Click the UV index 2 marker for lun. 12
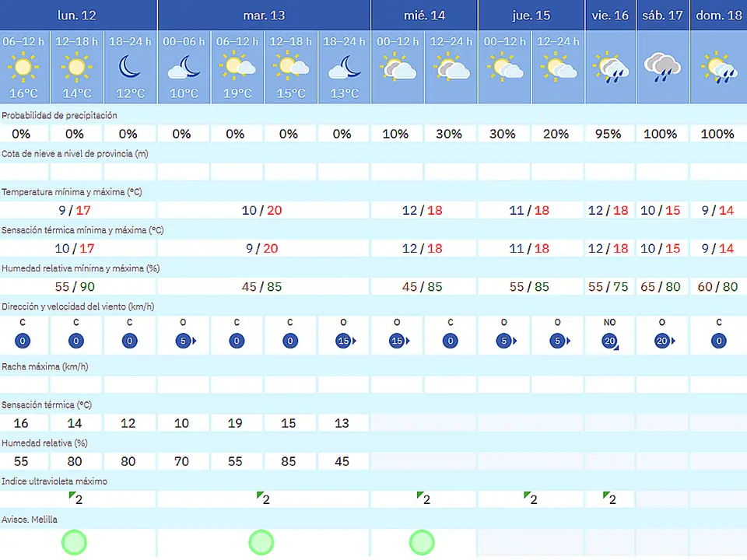 (x=75, y=499)
